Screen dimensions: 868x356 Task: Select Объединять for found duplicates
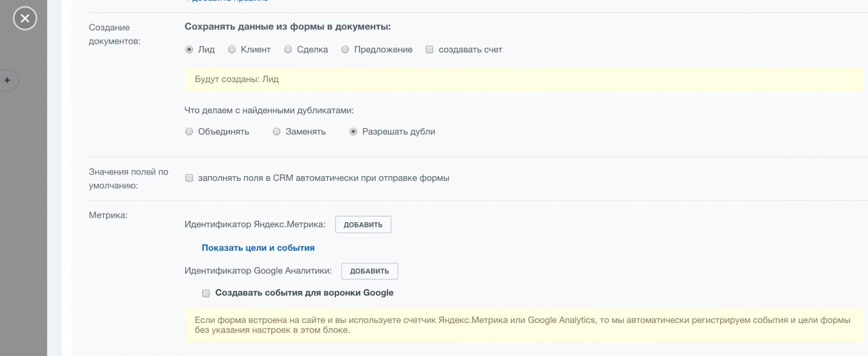[x=189, y=132]
